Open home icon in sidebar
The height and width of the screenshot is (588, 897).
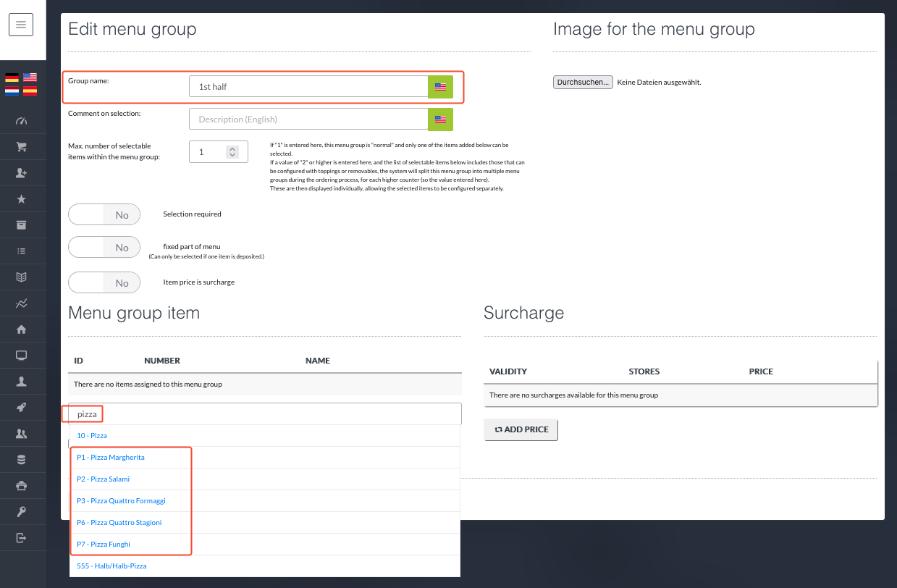coord(21,329)
